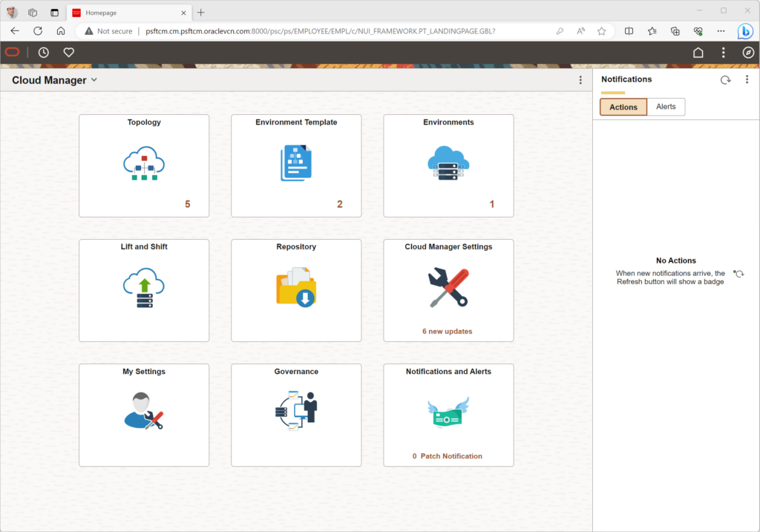Viewport: 760px width, 532px height.
Task: Toggle browser split screen view
Action: pyautogui.click(x=629, y=31)
